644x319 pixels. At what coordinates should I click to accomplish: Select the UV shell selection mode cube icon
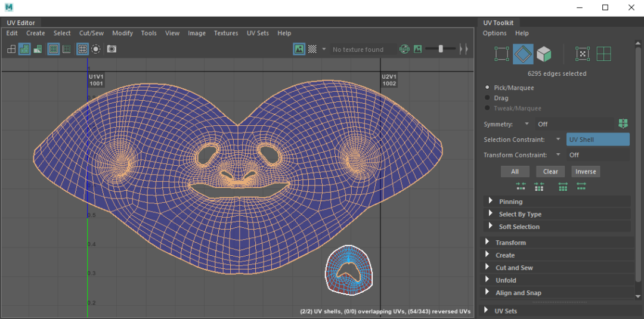point(543,54)
